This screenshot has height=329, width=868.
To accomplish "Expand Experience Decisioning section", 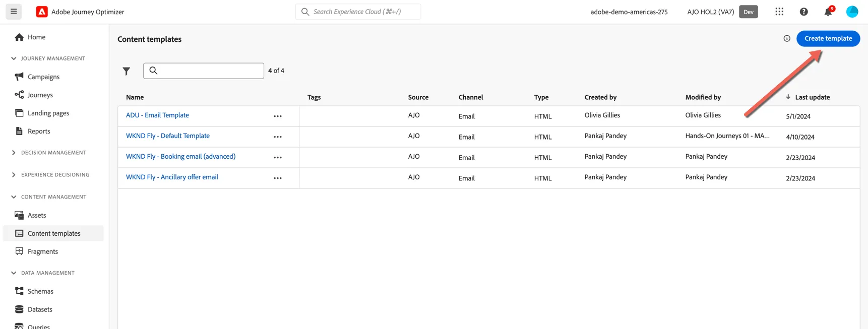I will 14,175.
